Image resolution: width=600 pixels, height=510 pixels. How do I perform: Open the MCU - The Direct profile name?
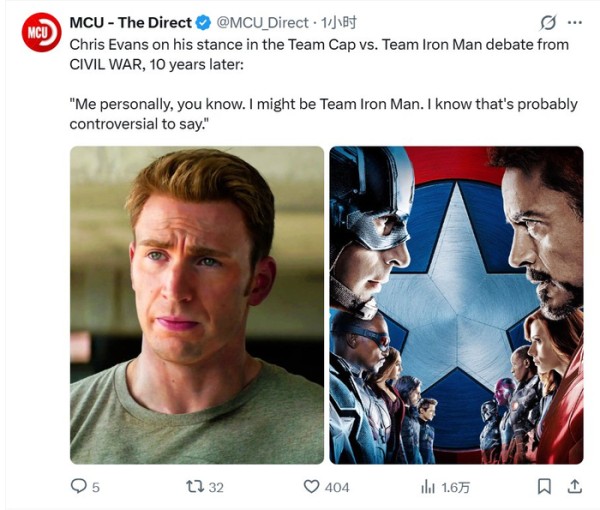[130, 23]
